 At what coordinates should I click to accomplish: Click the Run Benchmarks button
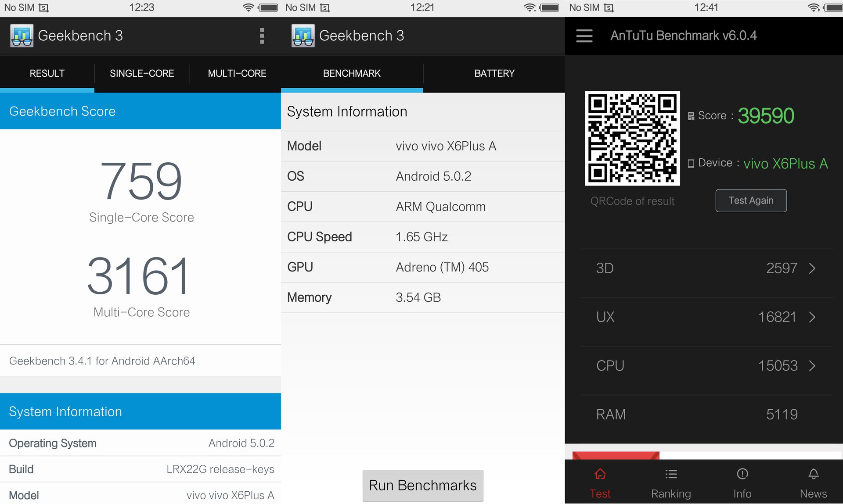coord(422,486)
